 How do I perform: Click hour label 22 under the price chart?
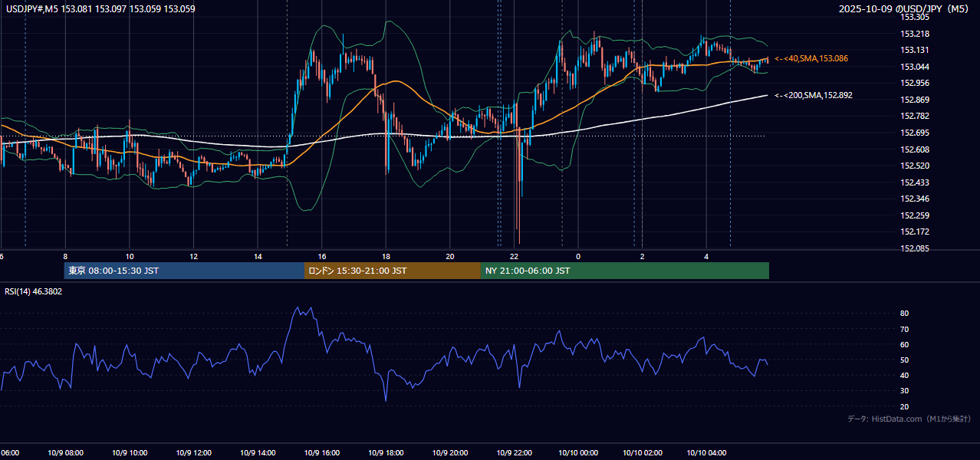pyautogui.click(x=515, y=257)
